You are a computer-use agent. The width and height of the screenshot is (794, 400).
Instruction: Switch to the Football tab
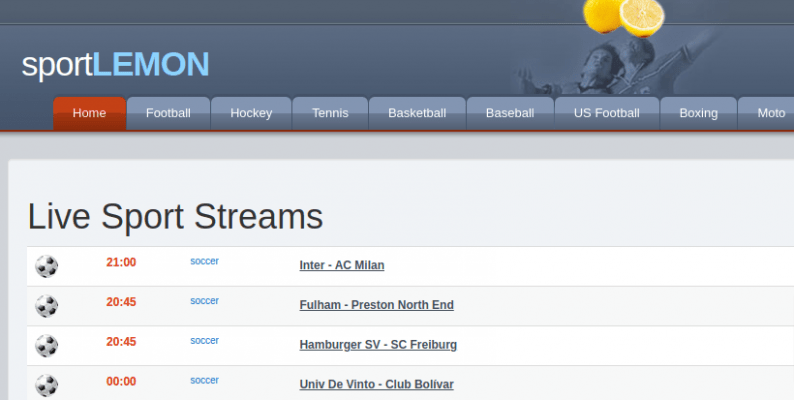click(x=168, y=113)
